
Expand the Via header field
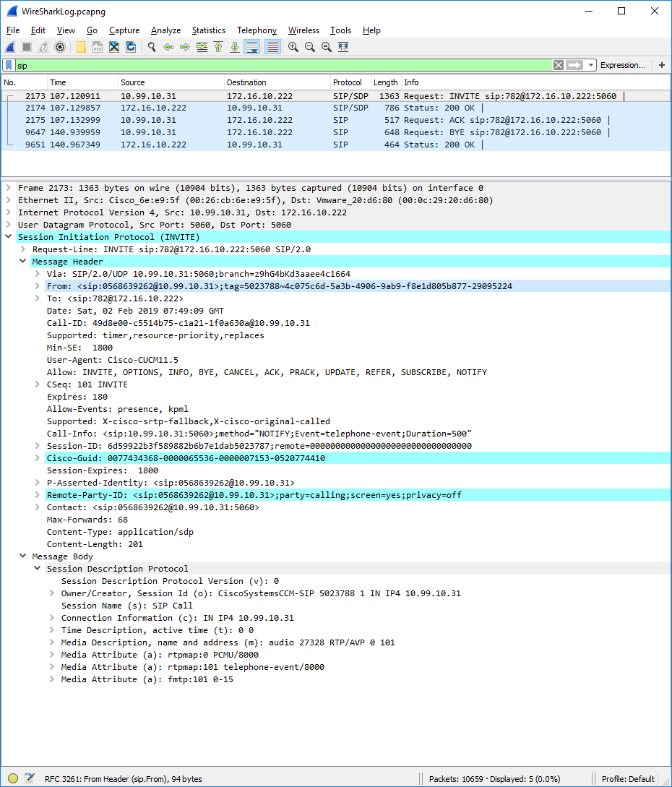(x=38, y=274)
